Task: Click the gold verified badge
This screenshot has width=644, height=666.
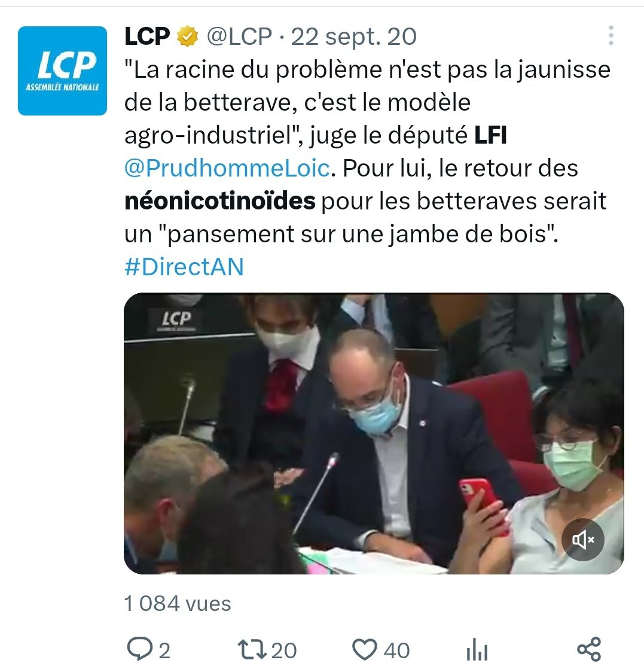Action: point(187,36)
